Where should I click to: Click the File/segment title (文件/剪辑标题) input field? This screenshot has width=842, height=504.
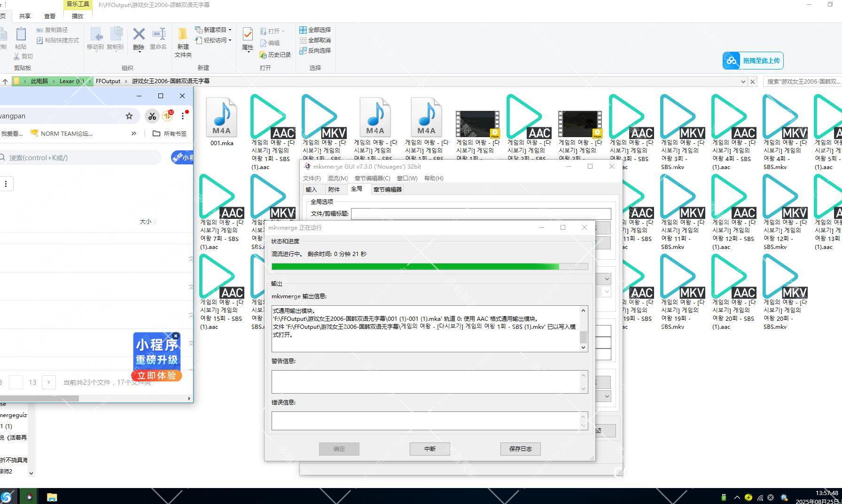pos(480,214)
